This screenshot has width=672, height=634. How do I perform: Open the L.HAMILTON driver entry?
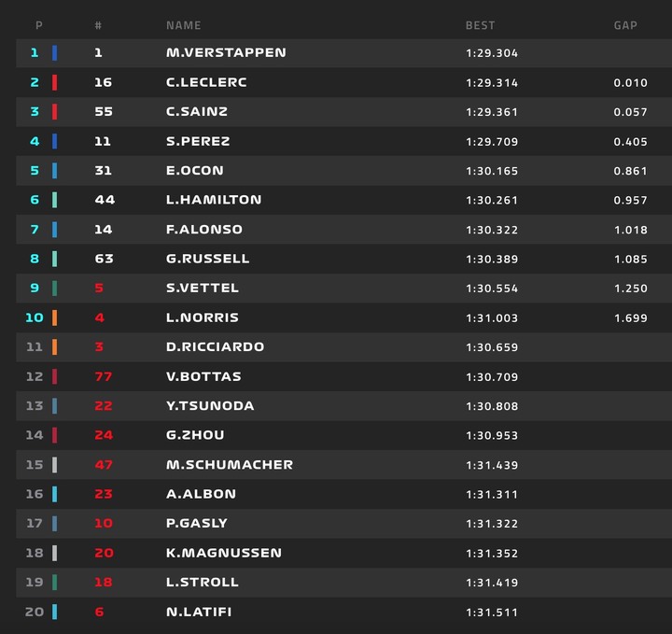tap(214, 200)
